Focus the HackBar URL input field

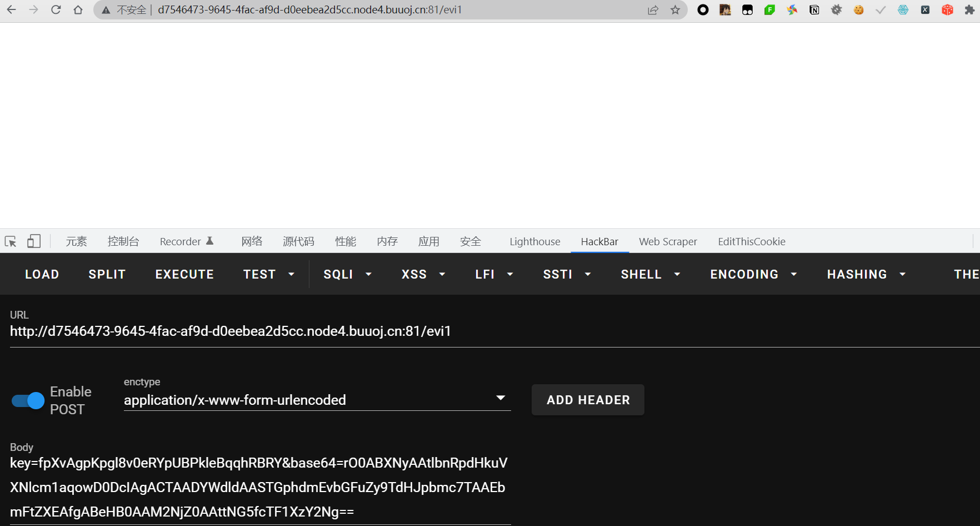coord(494,331)
